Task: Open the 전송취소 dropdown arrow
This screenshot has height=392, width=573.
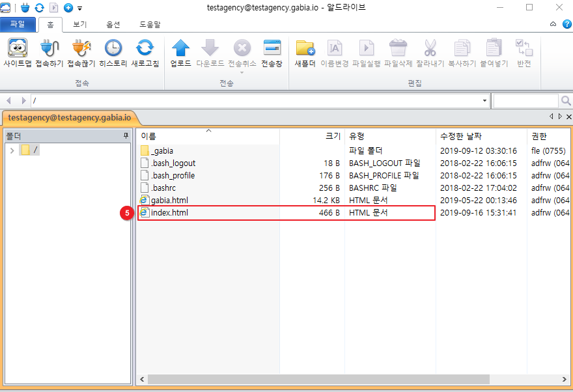Action: [242, 72]
